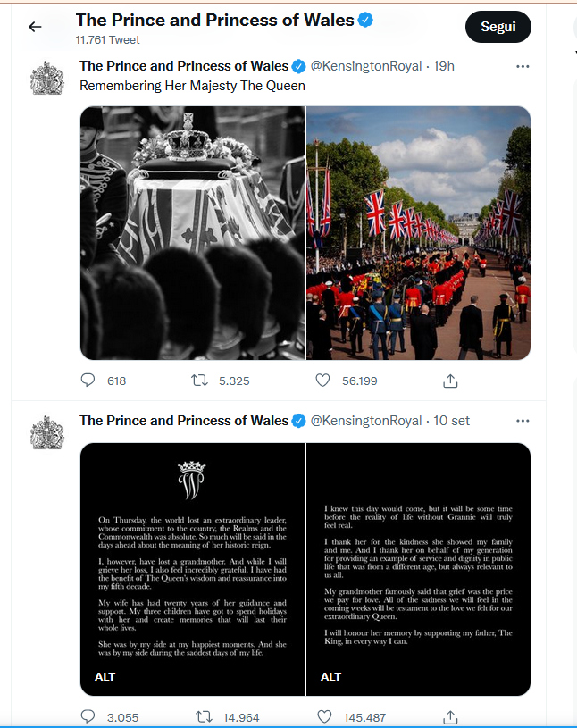This screenshot has height=728, width=577.
Task: Open @KensingtonRoyal handle on first tweet
Action: (366, 66)
